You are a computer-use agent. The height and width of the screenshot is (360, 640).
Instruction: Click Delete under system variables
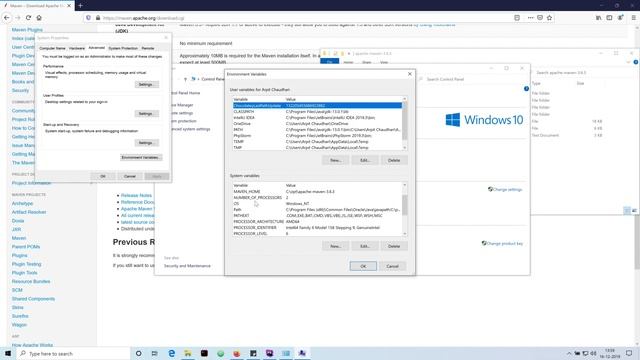[394, 246]
